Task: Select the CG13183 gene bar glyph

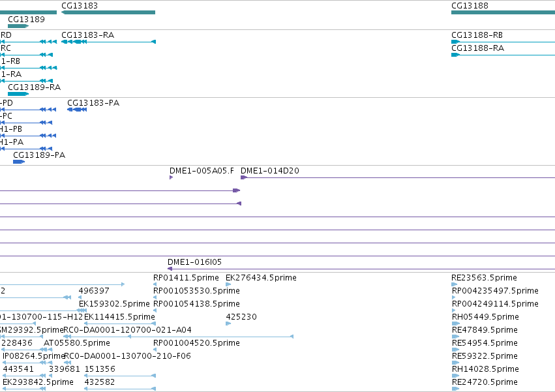Action: point(108,12)
